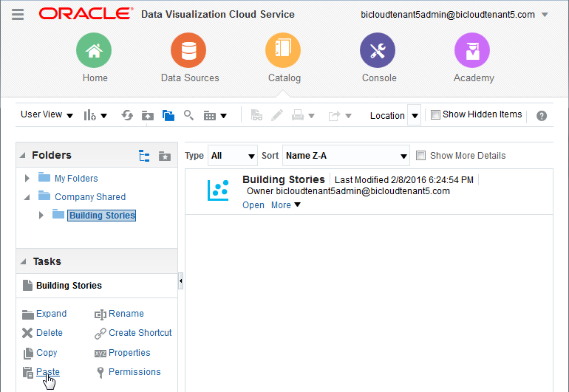This screenshot has height=392, width=569.
Task: Open the Sort Name Z-A dropdown
Action: tap(346, 156)
